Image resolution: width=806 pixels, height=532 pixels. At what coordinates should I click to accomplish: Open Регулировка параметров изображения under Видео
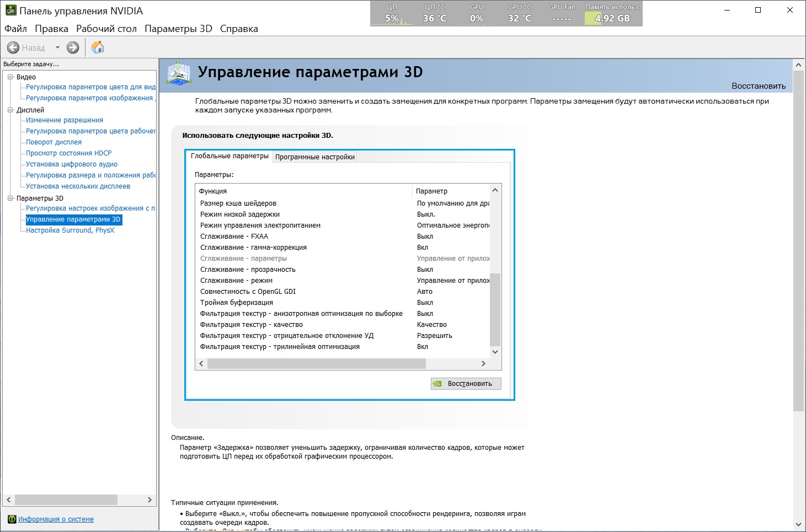pos(90,98)
